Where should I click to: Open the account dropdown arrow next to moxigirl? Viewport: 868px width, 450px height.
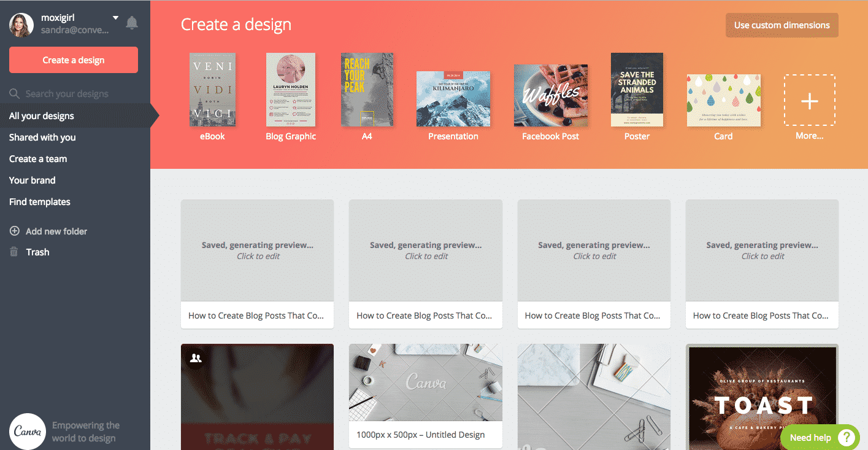115,18
